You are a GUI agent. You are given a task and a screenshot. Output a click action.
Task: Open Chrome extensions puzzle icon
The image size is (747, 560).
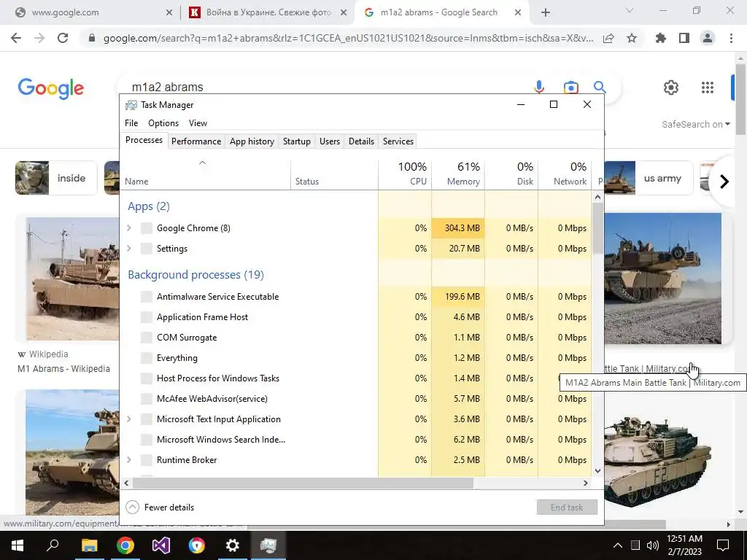pos(661,38)
